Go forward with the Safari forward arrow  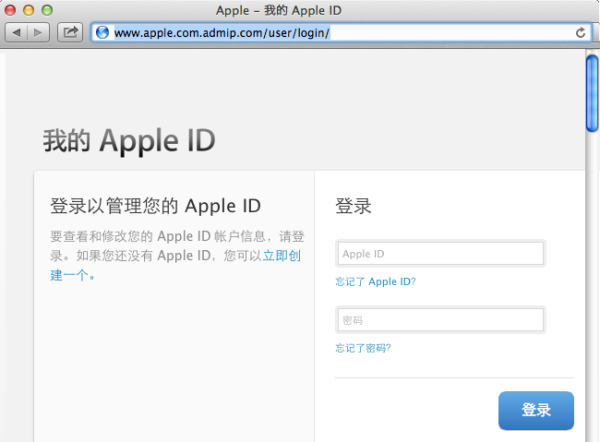(x=38, y=33)
